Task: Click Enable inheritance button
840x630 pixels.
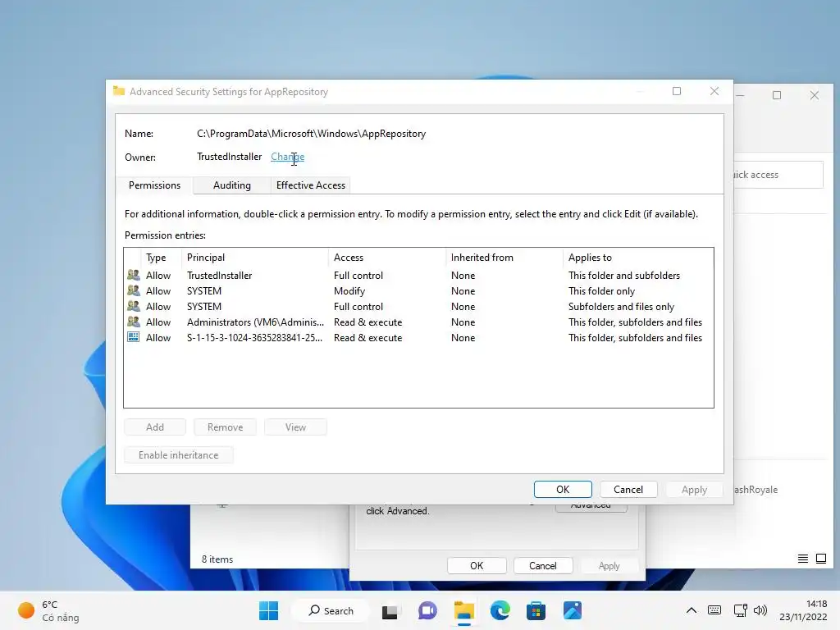Action: 178,454
